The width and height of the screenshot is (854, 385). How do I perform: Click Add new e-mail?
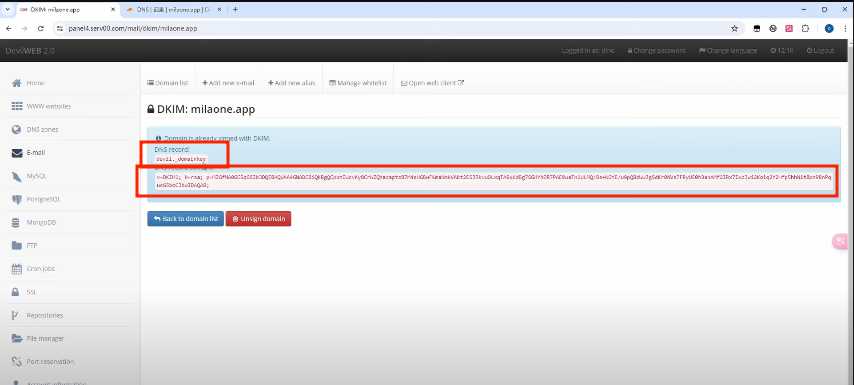(x=228, y=83)
